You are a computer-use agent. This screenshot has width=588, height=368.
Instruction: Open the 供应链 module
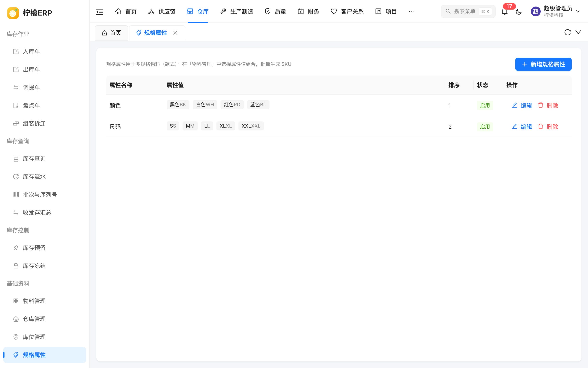[x=162, y=11]
